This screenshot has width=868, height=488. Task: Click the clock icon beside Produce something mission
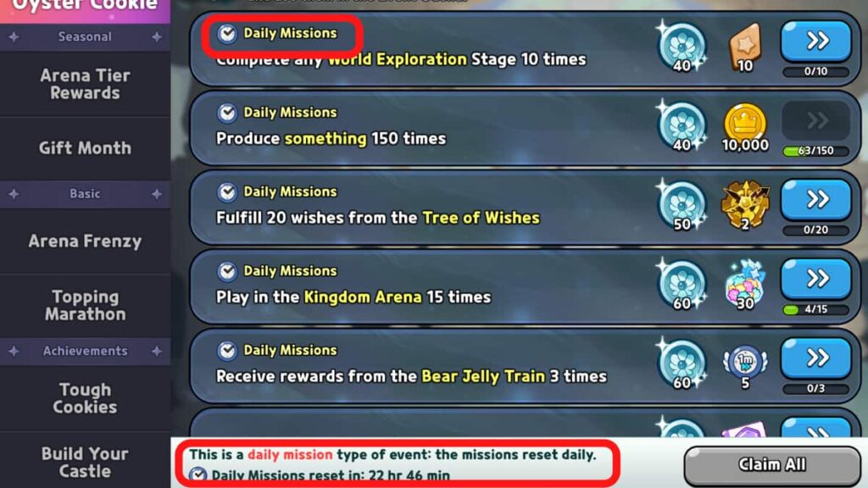click(x=226, y=113)
